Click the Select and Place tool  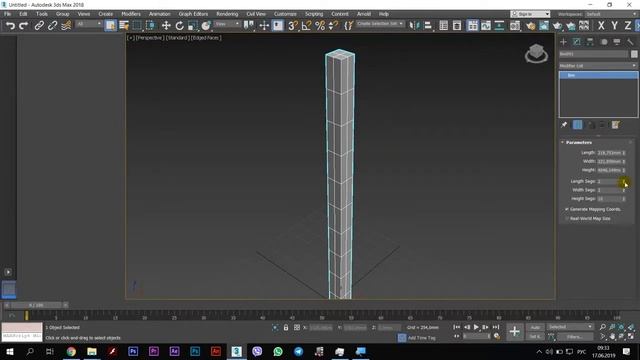point(206,26)
